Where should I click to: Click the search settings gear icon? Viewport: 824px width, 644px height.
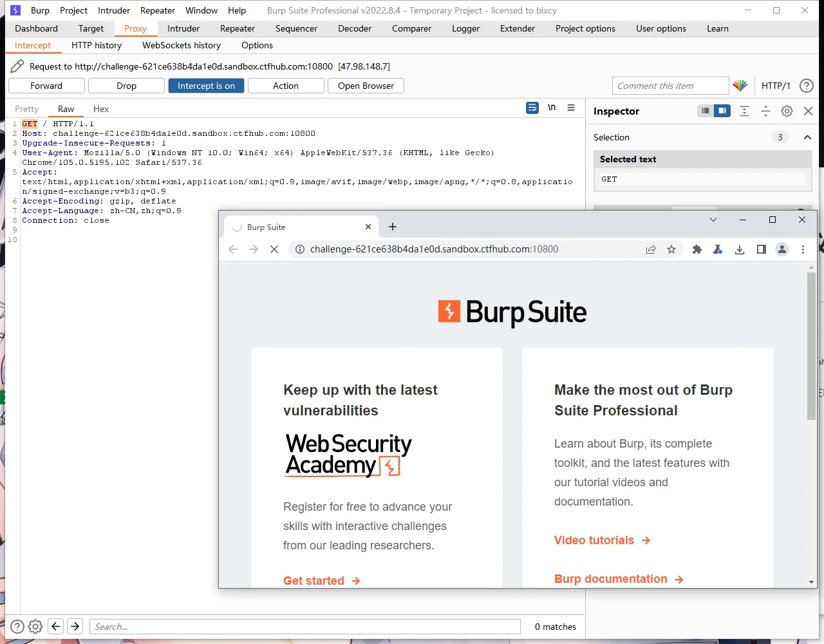click(x=35, y=627)
